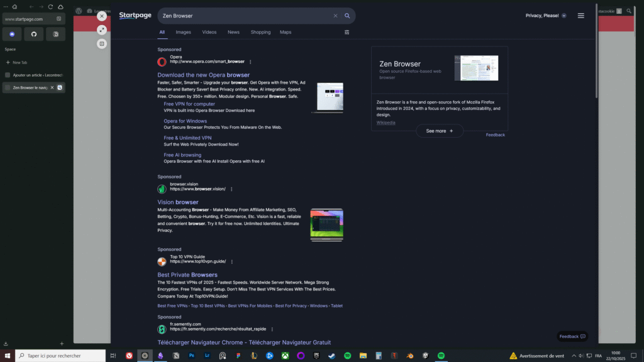The width and height of the screenshot is (644, 362).
Task: Open the Startpage hamburger menu
Action: tap(580, 15)
